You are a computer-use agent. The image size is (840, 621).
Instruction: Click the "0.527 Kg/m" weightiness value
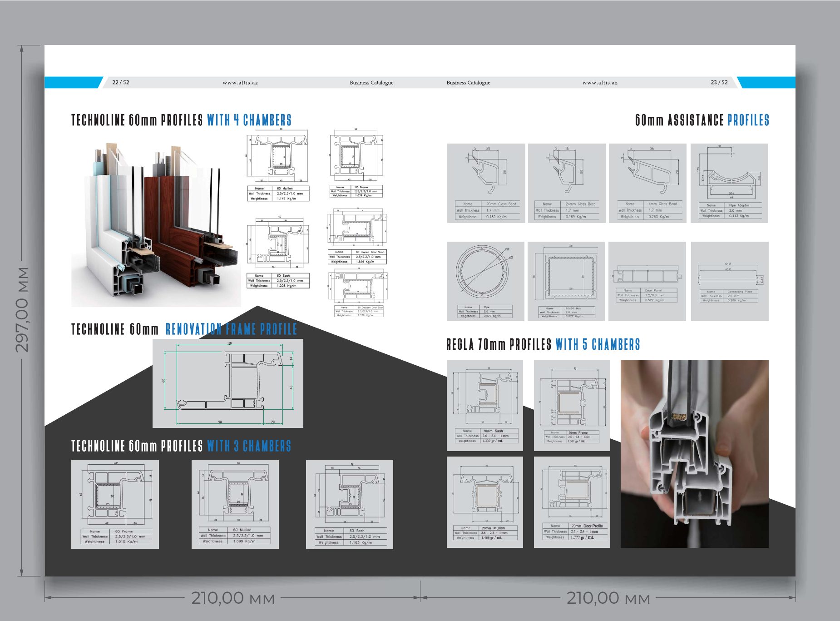pos(492,316)
